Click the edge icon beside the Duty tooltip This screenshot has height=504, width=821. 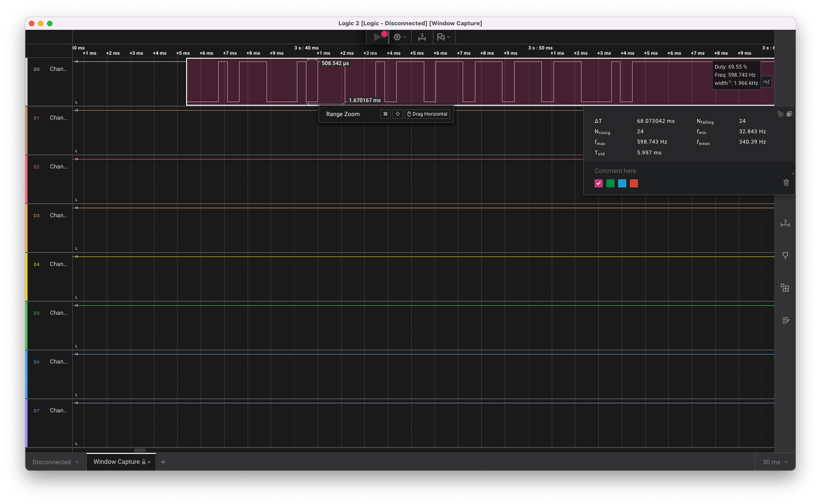(766, 82)
